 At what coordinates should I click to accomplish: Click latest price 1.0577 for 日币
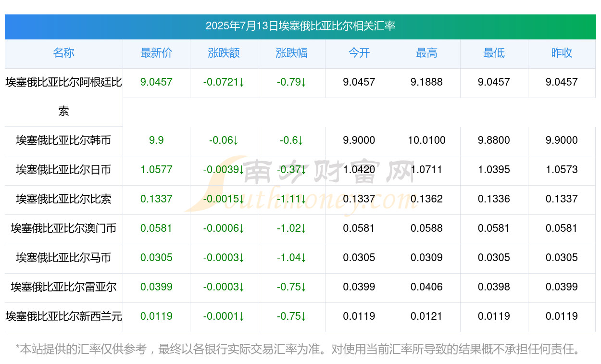pyautogui.click(x=156, y=170)
